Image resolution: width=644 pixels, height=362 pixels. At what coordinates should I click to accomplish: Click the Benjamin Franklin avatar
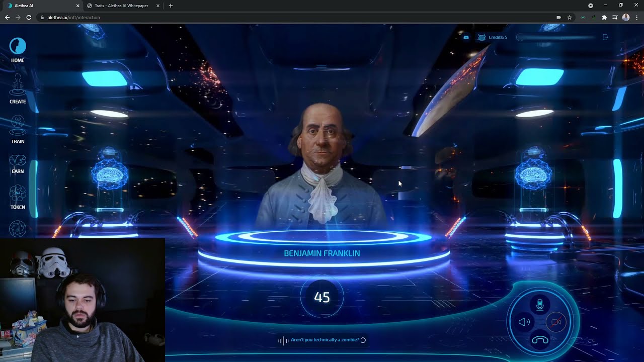click(321, 166)
